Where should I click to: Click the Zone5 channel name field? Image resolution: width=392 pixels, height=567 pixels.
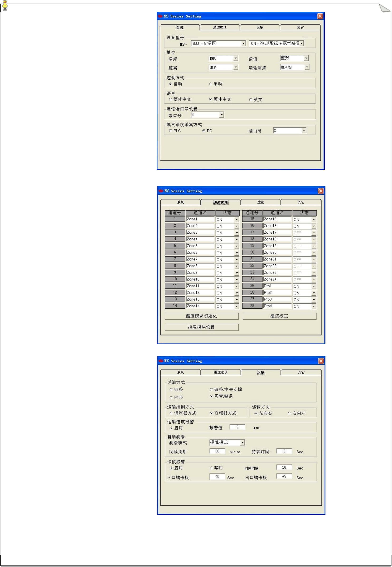(200, 246)
